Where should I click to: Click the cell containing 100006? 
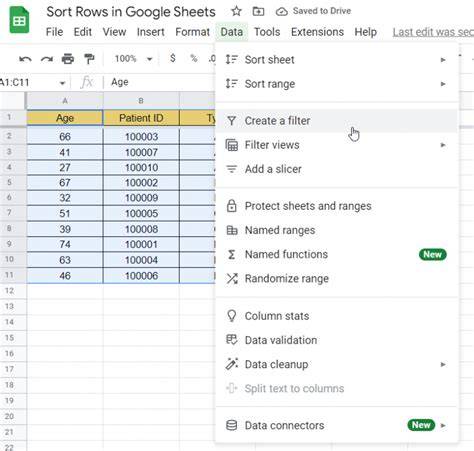click(x=141, y=276)
